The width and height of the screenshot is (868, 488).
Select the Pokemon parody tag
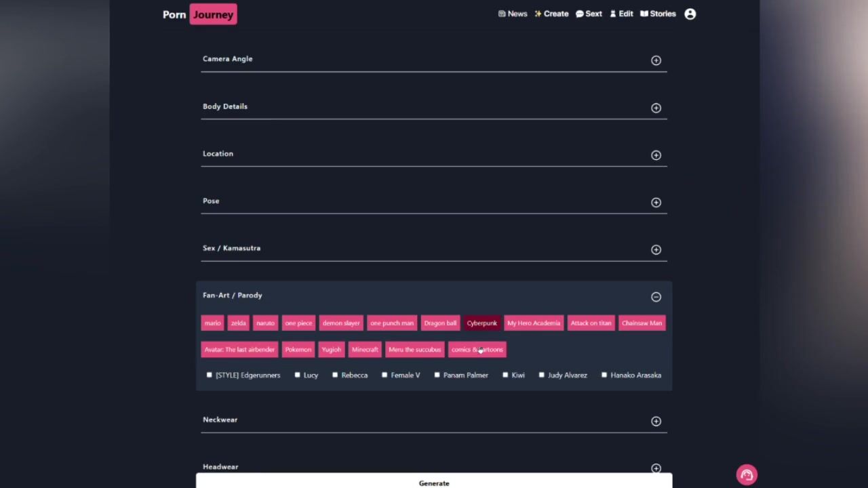tap(298, 350)
